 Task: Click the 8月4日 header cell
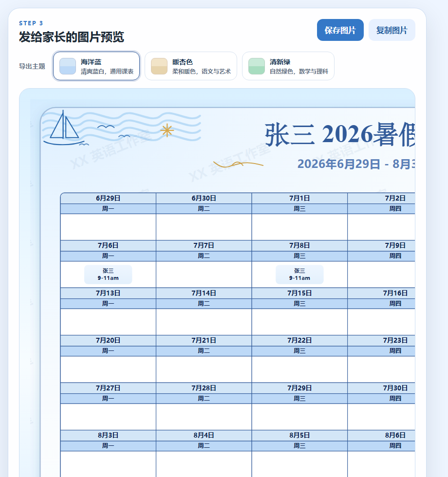click(204, 435)
